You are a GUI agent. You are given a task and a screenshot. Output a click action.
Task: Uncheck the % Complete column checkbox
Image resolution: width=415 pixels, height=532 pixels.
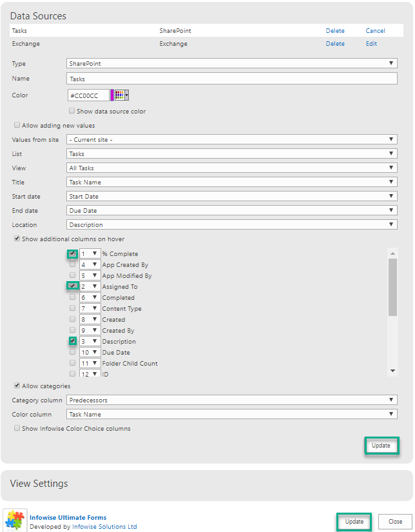pos(72,253)
